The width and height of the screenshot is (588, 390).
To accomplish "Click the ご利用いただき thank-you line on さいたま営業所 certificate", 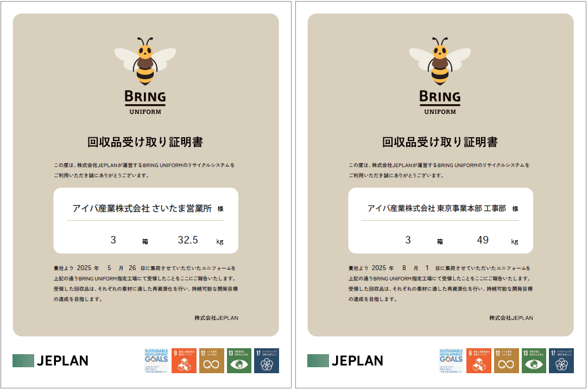I will (102, 175).
